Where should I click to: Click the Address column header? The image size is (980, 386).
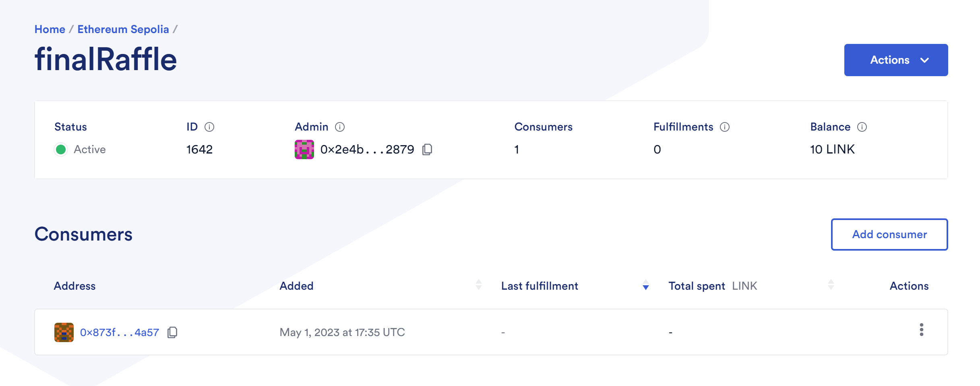pos(75,286)
